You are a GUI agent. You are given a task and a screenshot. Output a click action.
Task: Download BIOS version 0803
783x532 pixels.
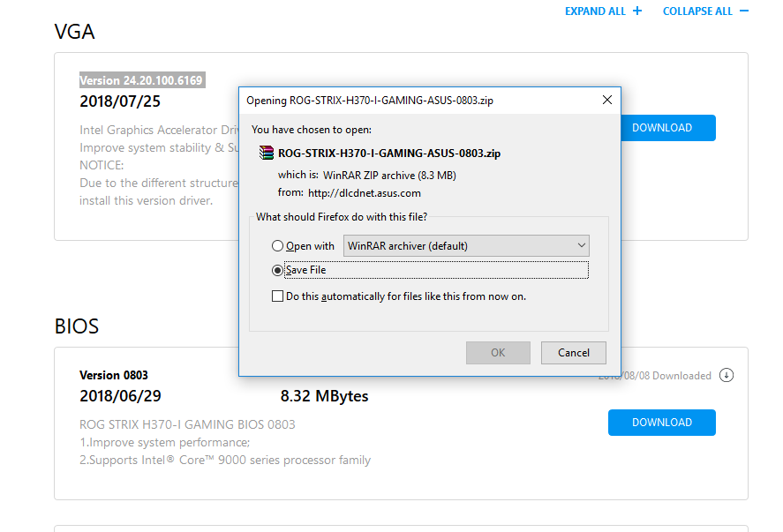click(661, 423)
